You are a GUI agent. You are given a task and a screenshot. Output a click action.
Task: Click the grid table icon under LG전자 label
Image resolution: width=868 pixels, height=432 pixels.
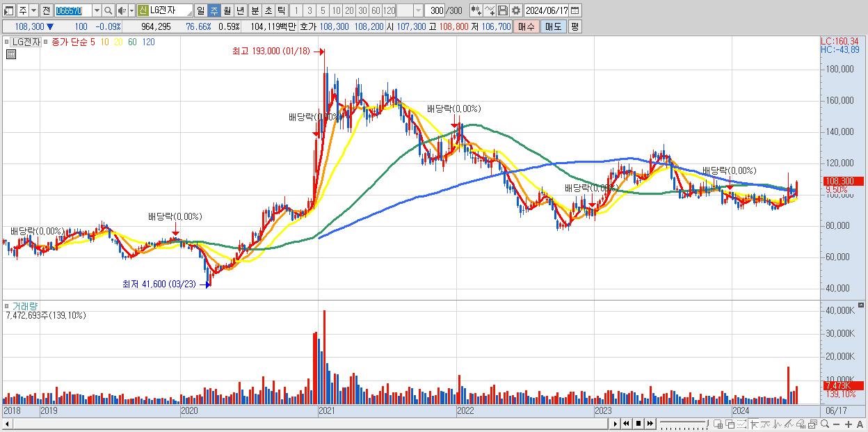point(10,54)
